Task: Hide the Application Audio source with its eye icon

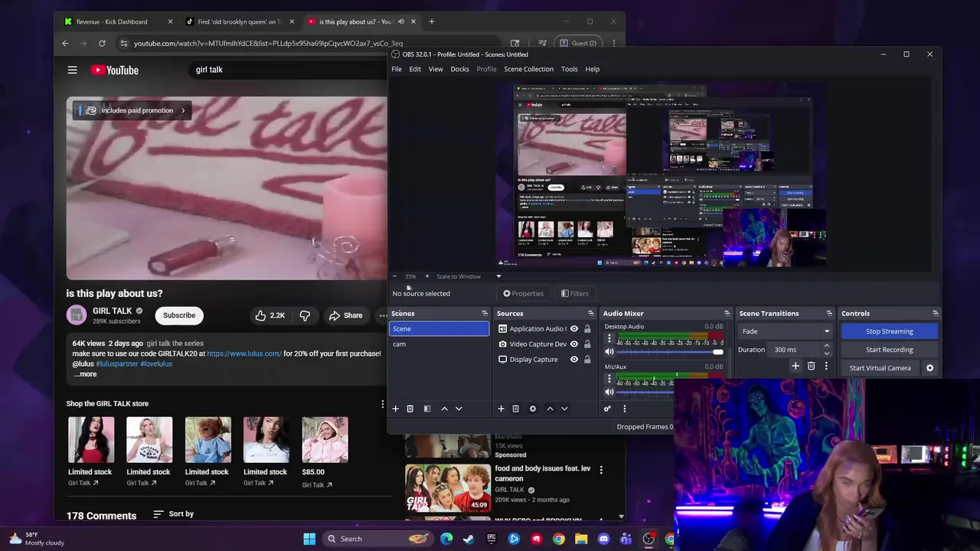Action: point(574,329)
